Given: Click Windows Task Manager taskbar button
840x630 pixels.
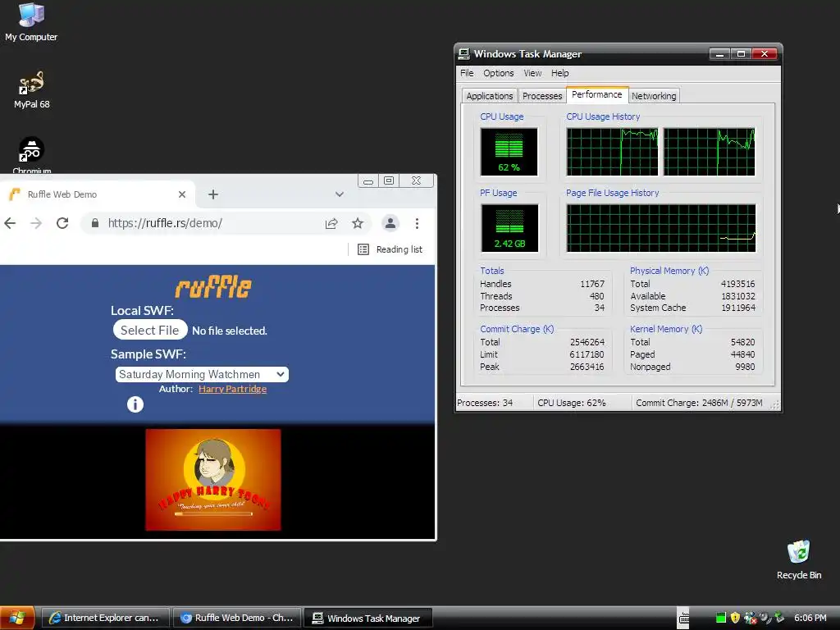Looking at the screenshot, I should point(368,619).
